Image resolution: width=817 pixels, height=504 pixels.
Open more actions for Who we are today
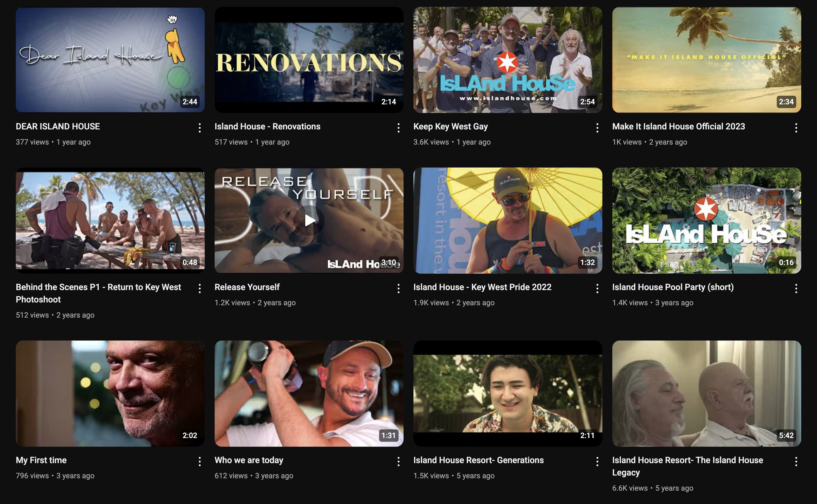[398, 461]
